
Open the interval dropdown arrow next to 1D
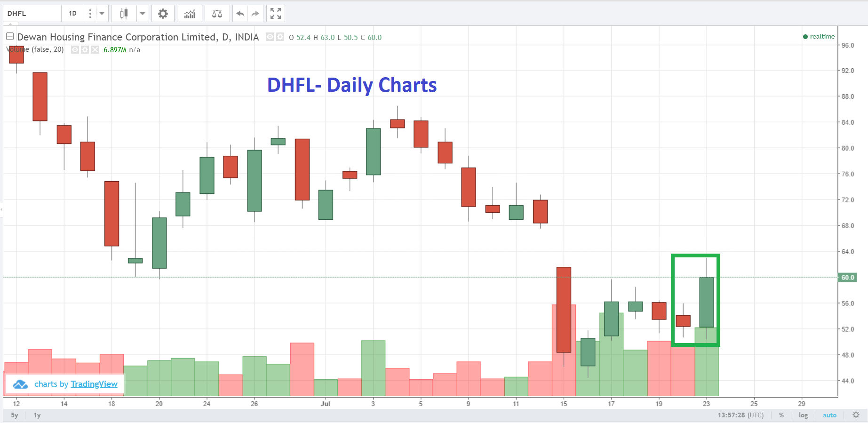click(x=102, y=14)
